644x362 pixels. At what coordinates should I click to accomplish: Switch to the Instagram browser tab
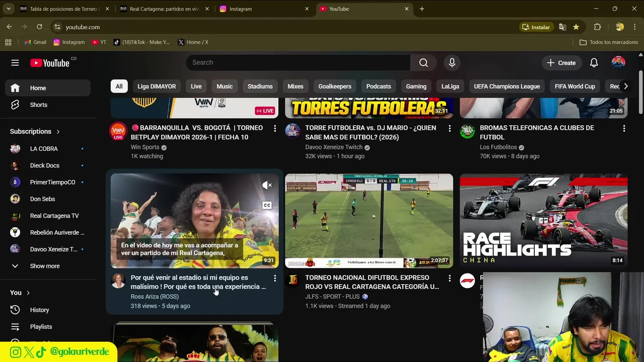[x=264, y=9]
